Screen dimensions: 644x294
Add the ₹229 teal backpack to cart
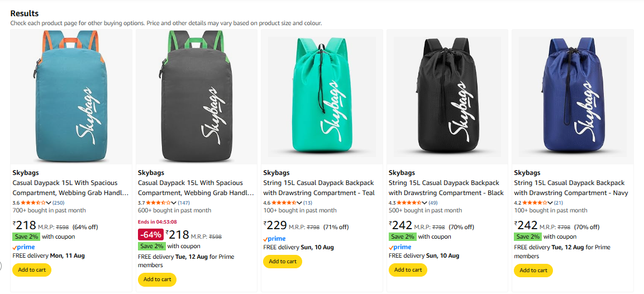283,262
